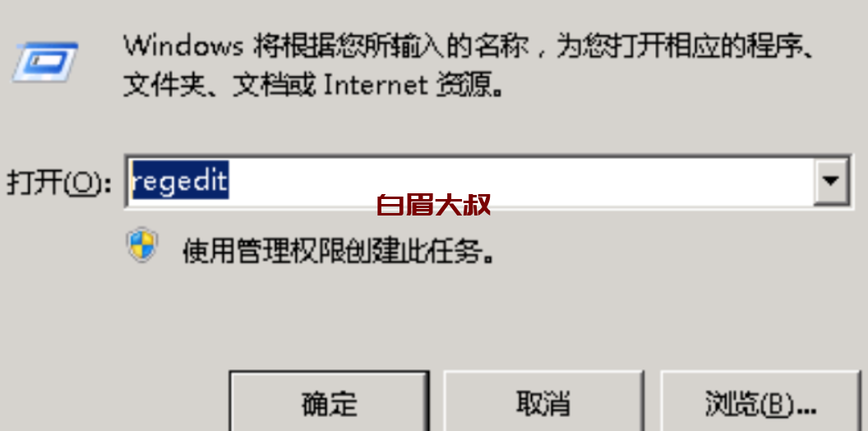
Task: Click the 资源 text after Internet
Action: coord(464,86)
